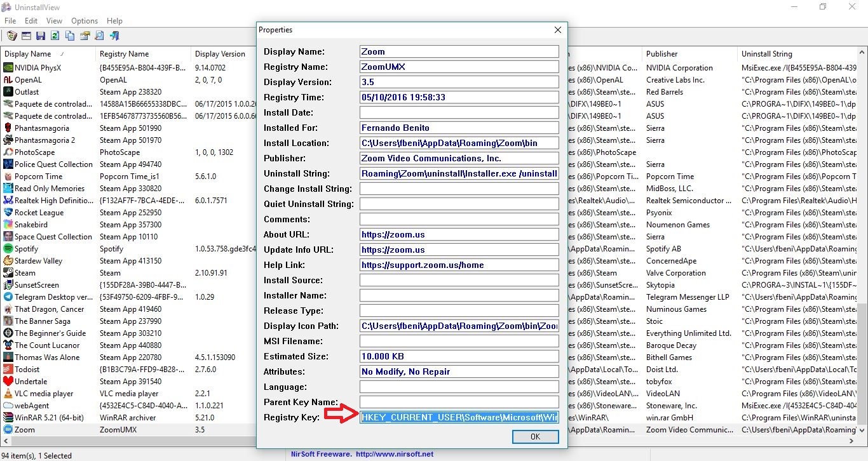Open the File menu
The width and height of the screenshot is (868, 461).
coord(10,21)
